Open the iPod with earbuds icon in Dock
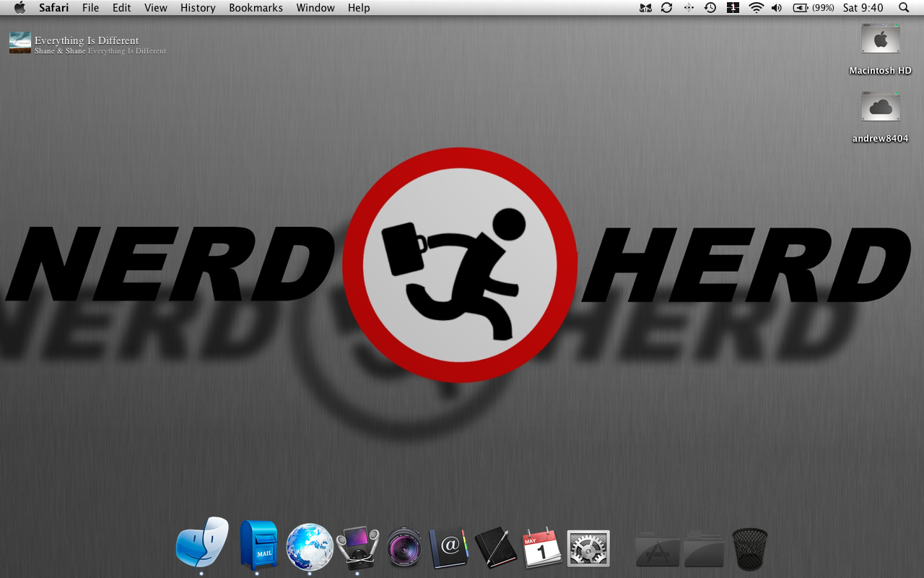This screenshot has height=578, width=924. click(x=357, y=547)
